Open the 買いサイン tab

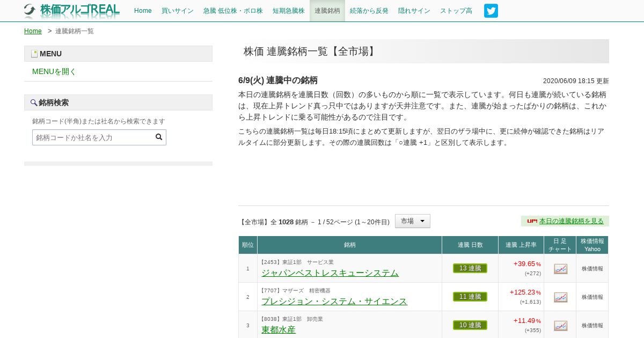point(178,11)
